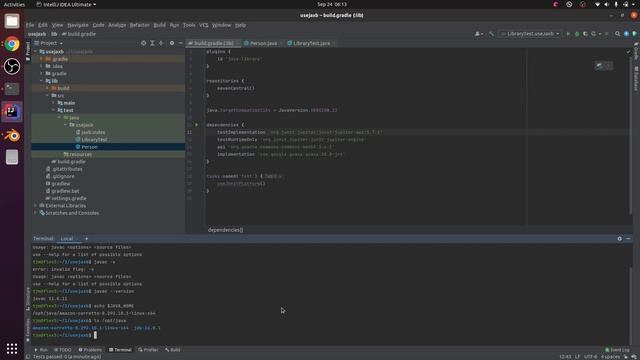Expand External Libraries node

36,206
